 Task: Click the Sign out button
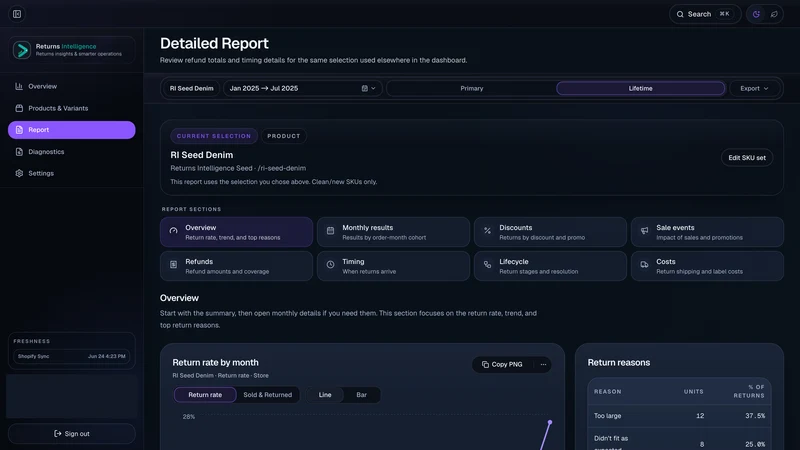71,434
